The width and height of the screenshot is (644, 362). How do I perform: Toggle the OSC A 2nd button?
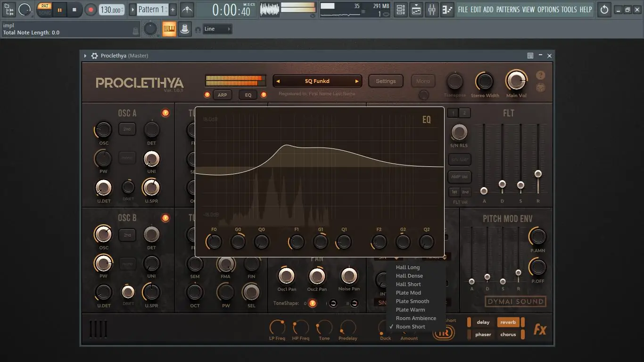point(127,129)
